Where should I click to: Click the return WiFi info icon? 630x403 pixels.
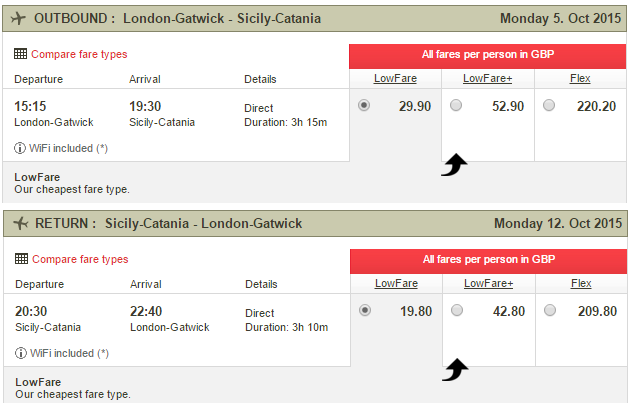click(20, 353)
